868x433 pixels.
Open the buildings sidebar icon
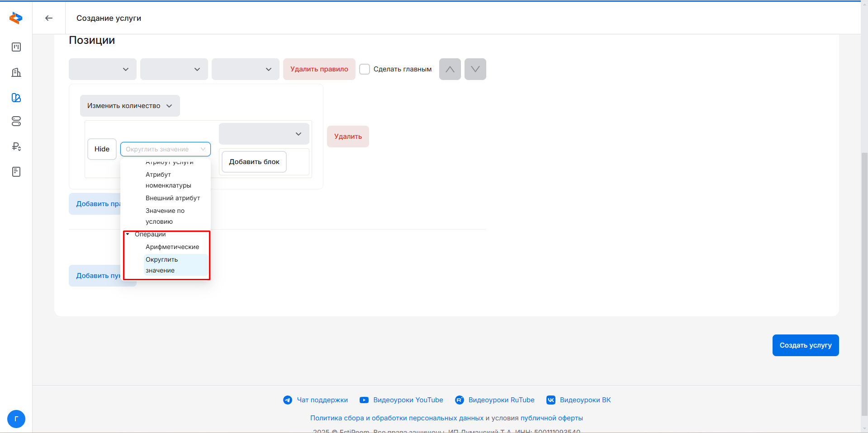16,72
